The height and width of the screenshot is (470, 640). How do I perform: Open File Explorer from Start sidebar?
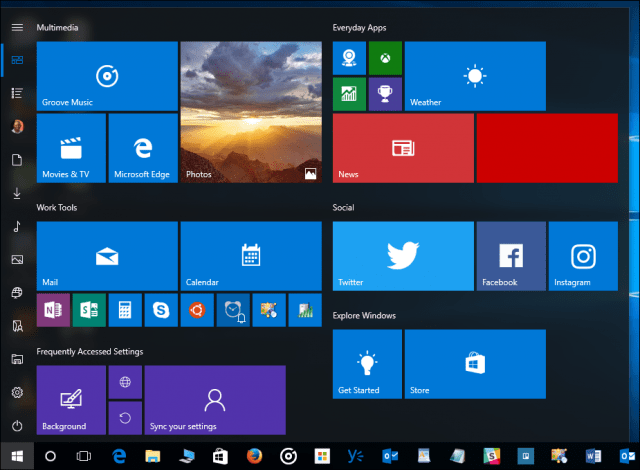pos(17,359)
